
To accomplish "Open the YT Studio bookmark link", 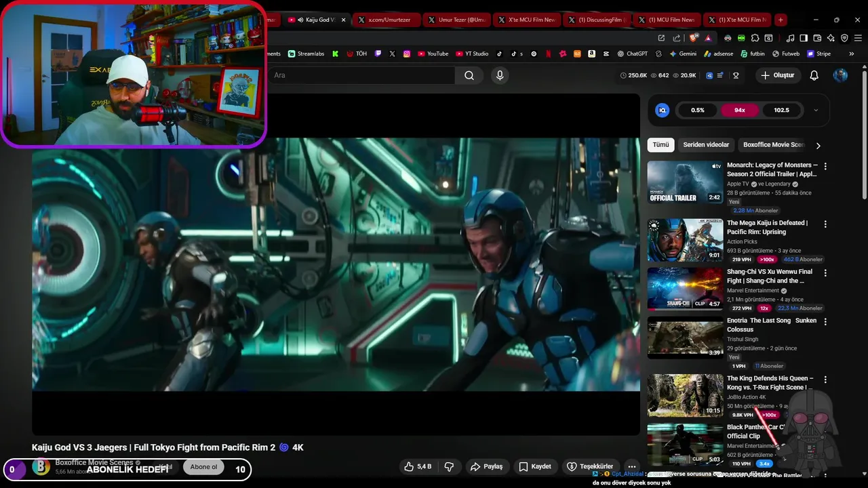I will [x=472, y=54].
